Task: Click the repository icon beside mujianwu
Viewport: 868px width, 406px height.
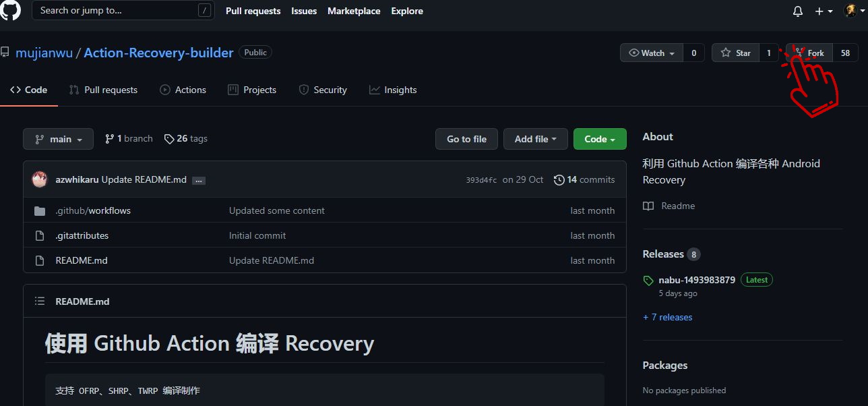Action: tap(5, 52)
